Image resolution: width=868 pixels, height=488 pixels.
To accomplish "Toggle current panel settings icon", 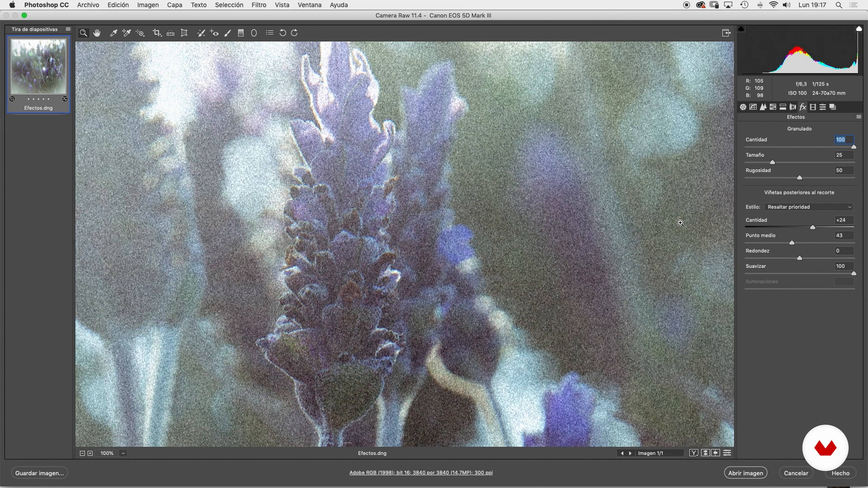I will point(727,453).
